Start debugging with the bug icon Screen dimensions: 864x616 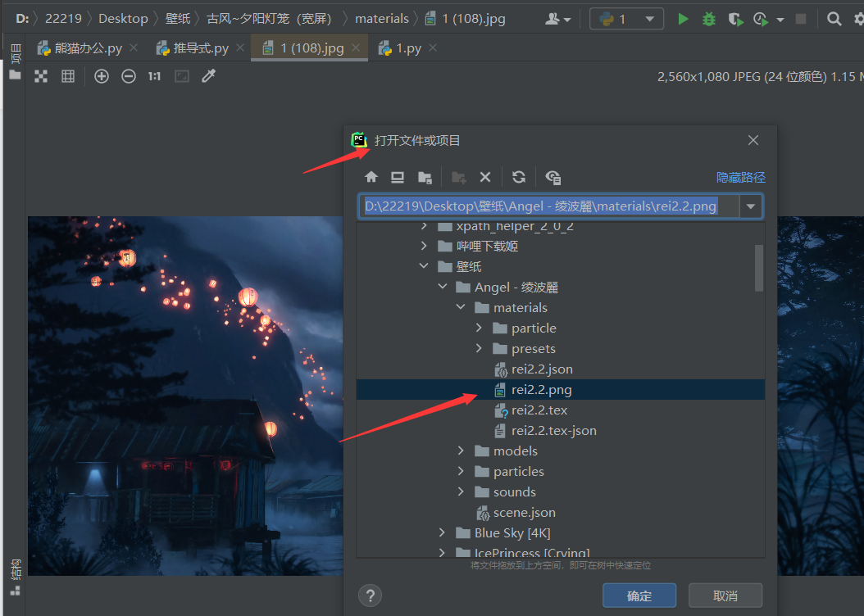[709, 20]
